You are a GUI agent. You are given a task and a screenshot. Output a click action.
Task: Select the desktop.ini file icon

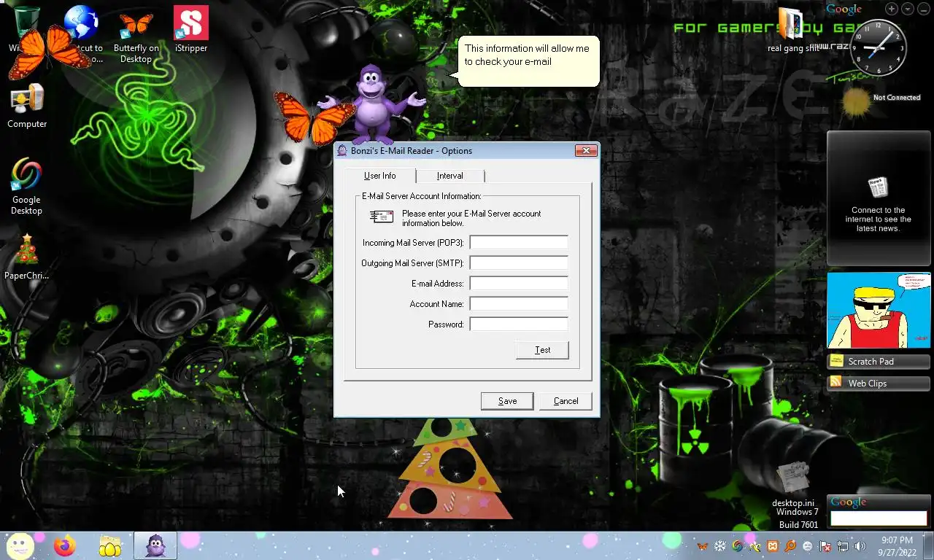793,485
